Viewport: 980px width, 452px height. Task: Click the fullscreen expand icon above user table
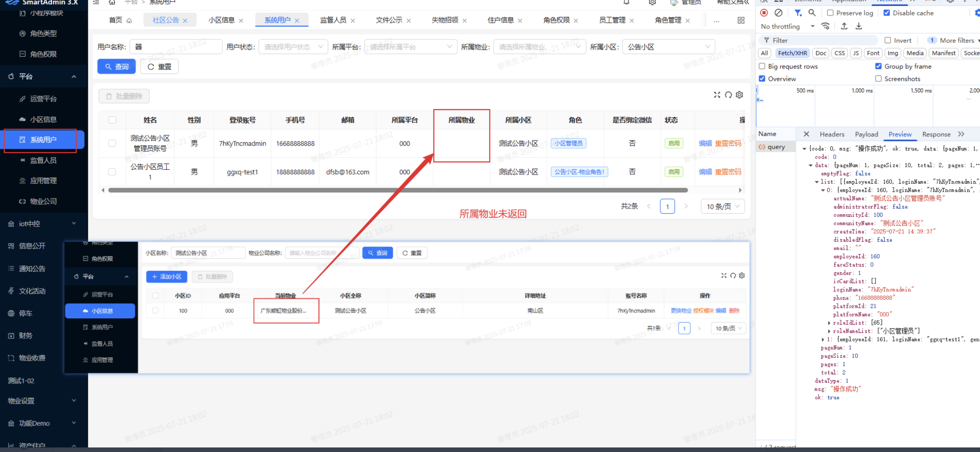click(x=717, y=95)
